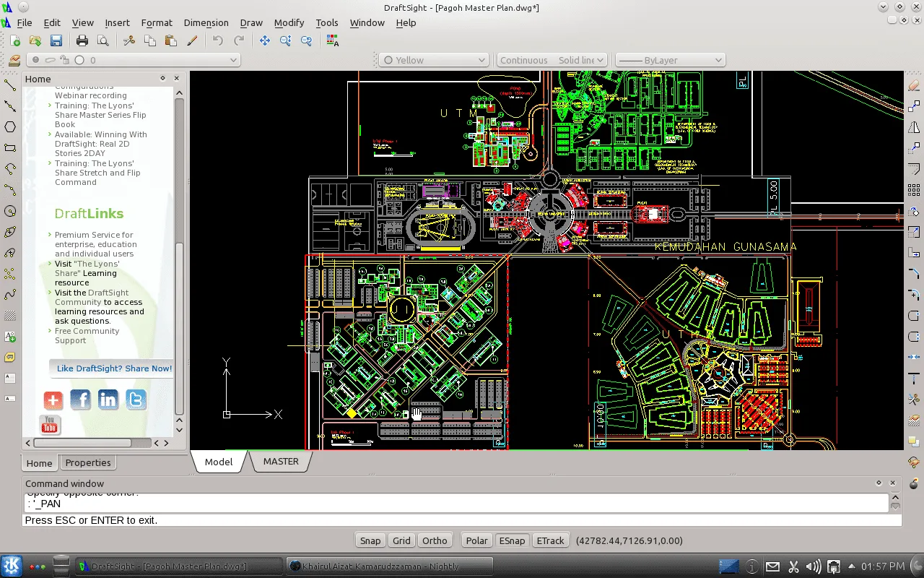Viewport: 924px width, 578px height.
Task: Click the Print icon in the toolbar
Action: (x=82, y=41)
